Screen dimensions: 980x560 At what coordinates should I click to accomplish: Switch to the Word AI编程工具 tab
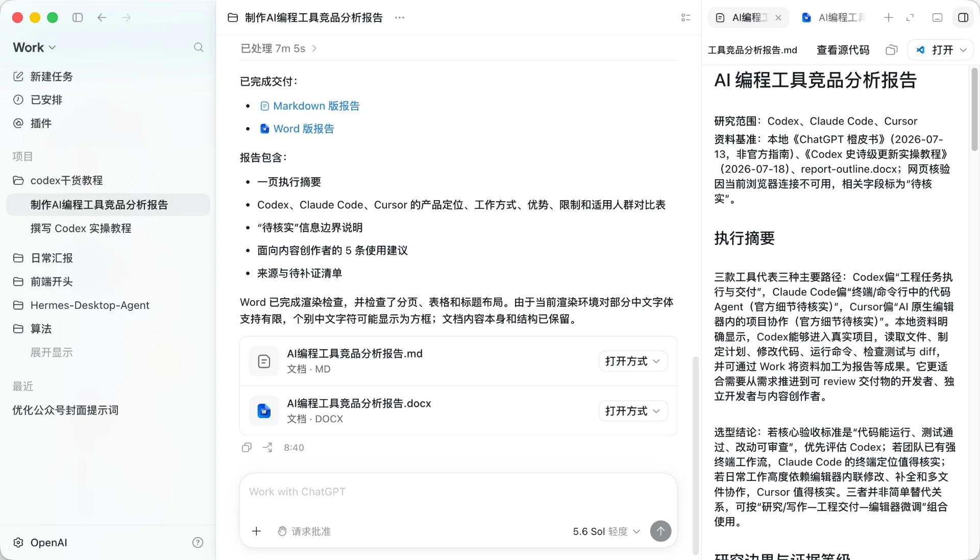pos(834,17)
